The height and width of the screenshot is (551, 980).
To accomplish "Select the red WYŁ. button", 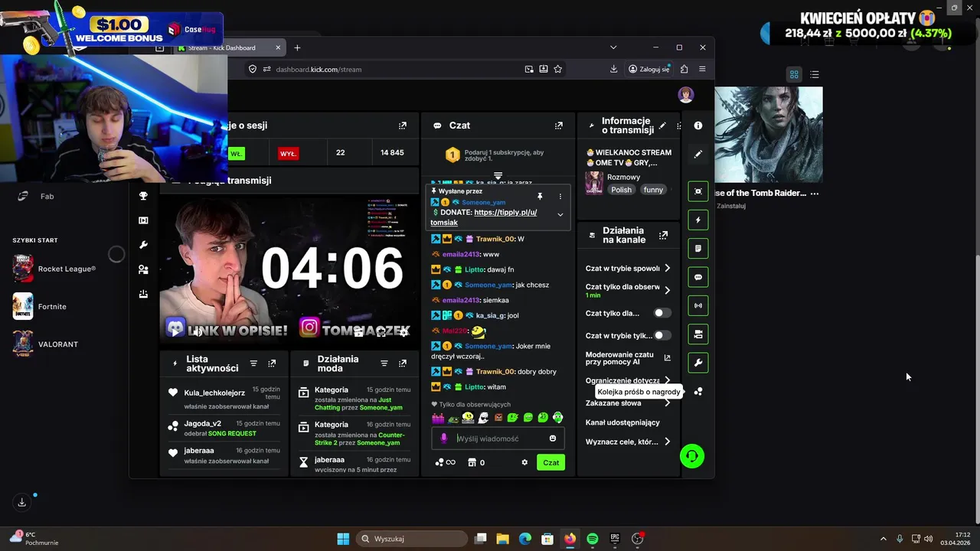I will 288,153.
